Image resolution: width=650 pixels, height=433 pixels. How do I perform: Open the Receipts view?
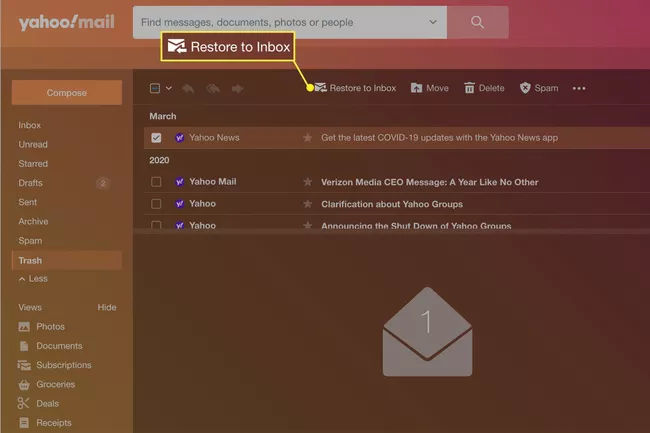(45, 423)
